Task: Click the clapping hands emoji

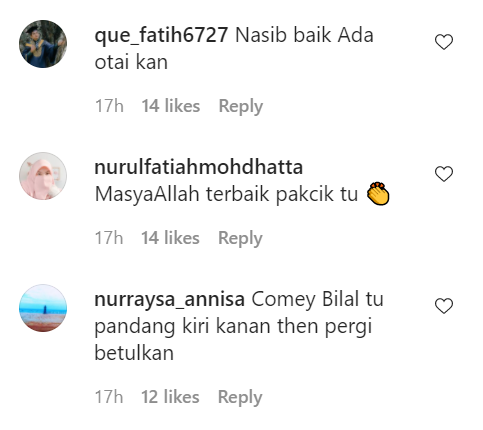Action: click(x=378, y=194)
